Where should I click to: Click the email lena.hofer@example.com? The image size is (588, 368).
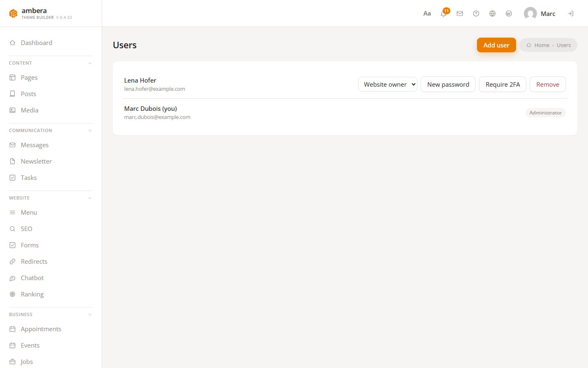click(154, 89)
